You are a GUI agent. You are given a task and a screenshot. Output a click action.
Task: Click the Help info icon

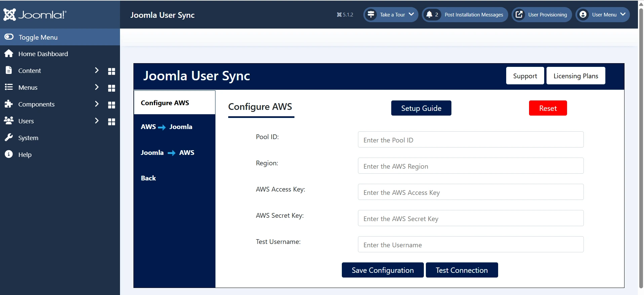click(9, 154)
